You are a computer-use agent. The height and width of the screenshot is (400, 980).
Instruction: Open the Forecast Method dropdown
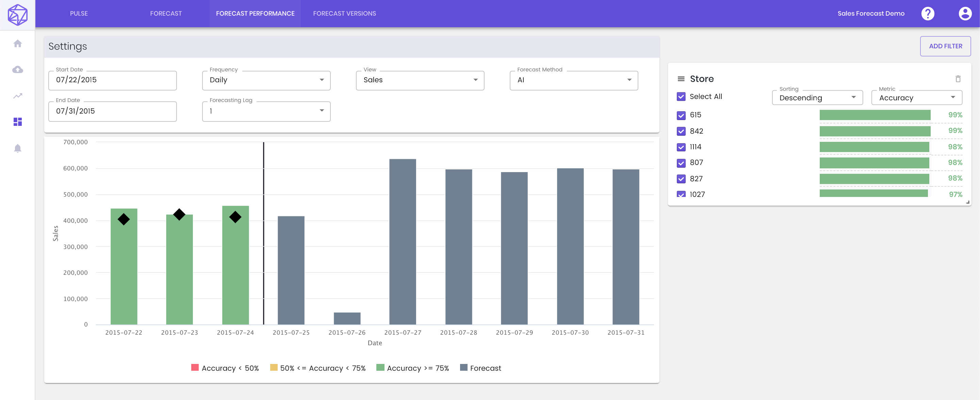click(574, 80)
